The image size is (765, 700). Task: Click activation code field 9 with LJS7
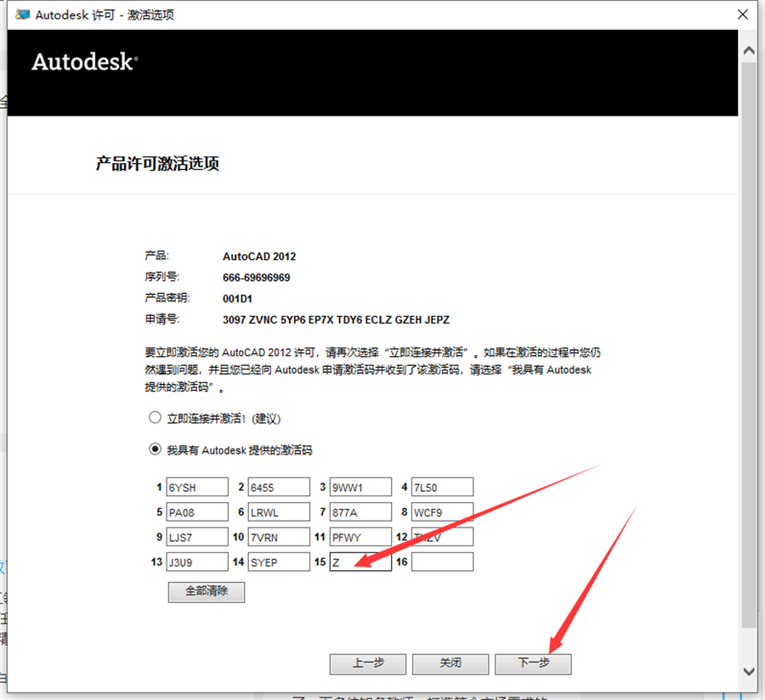197,537
